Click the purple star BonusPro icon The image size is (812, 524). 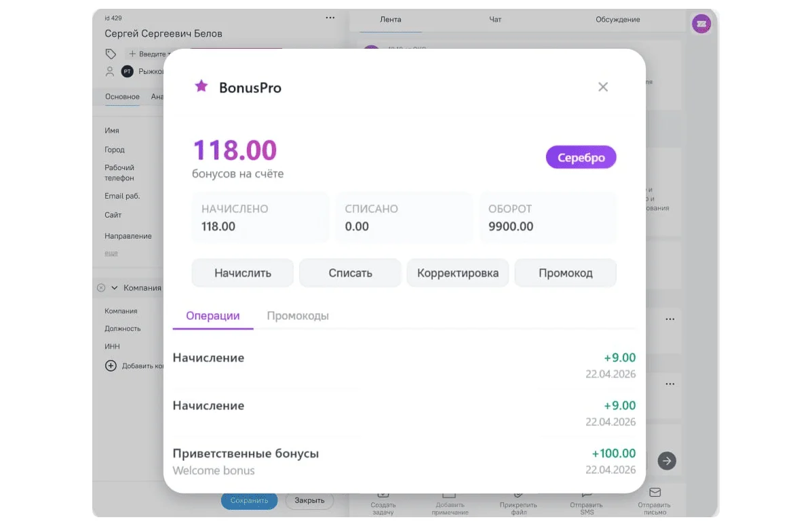pyautogui.click(x=201, y=86)
